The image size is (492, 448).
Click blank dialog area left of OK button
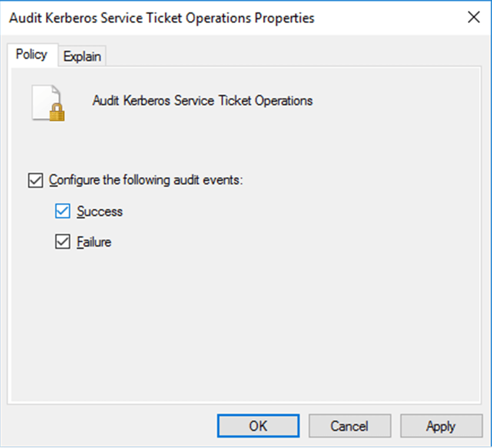click(112, 426)
